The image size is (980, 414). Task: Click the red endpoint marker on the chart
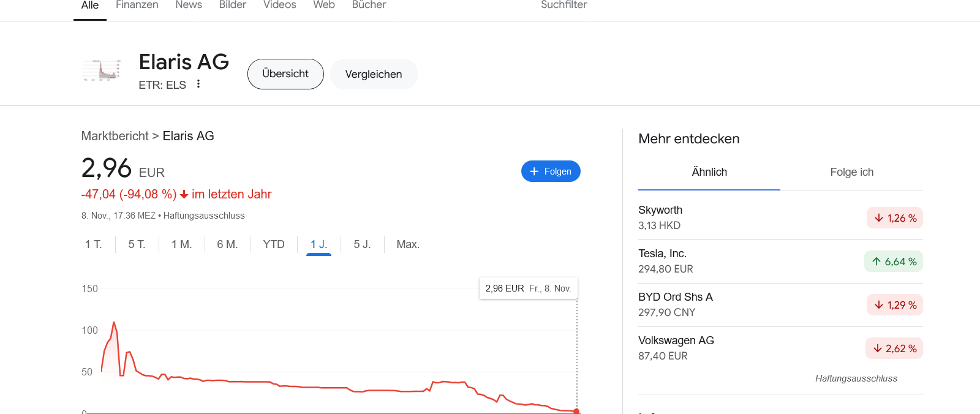point(576,411)
